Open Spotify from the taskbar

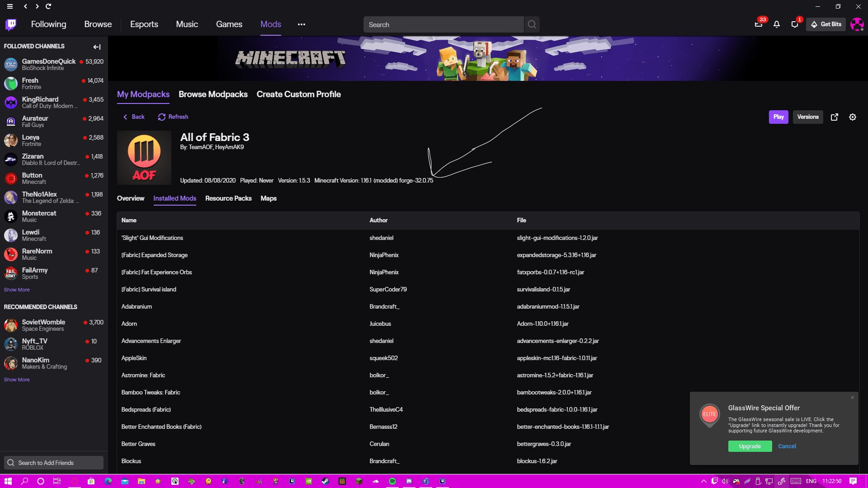[392, 481]
